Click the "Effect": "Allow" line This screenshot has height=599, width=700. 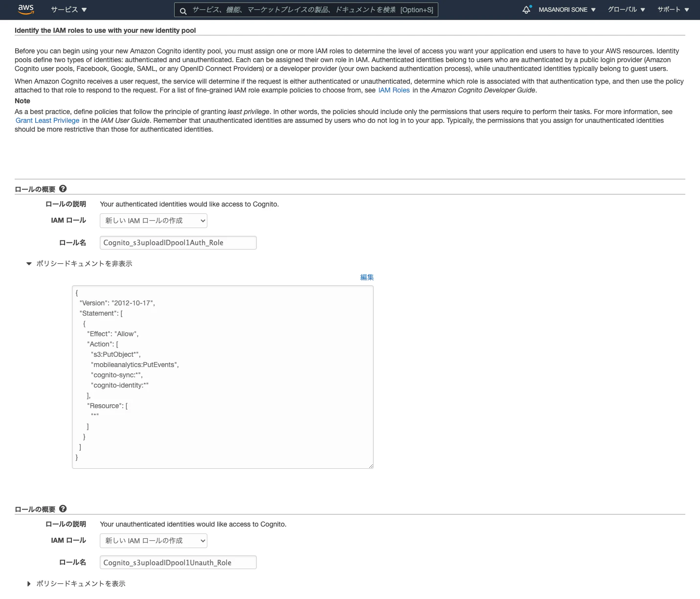click(x=113, y=334)
